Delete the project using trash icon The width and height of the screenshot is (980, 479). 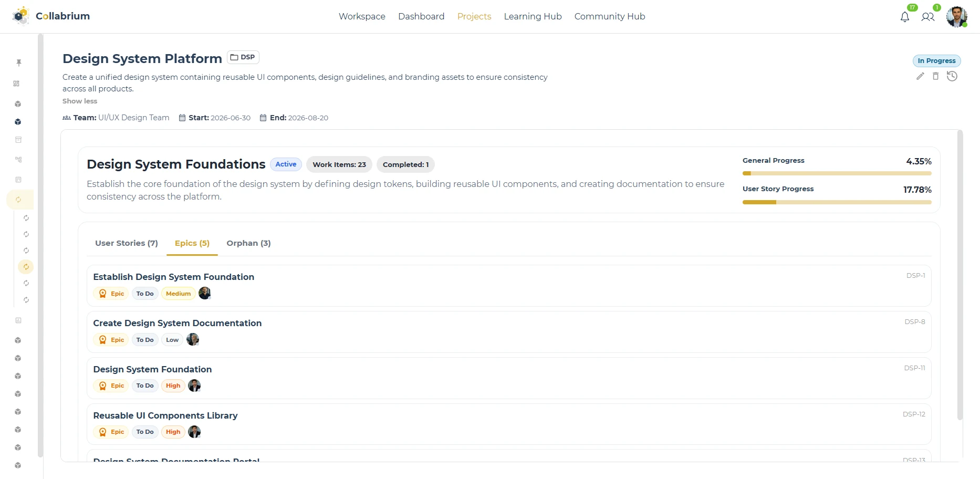pos(935,76)
